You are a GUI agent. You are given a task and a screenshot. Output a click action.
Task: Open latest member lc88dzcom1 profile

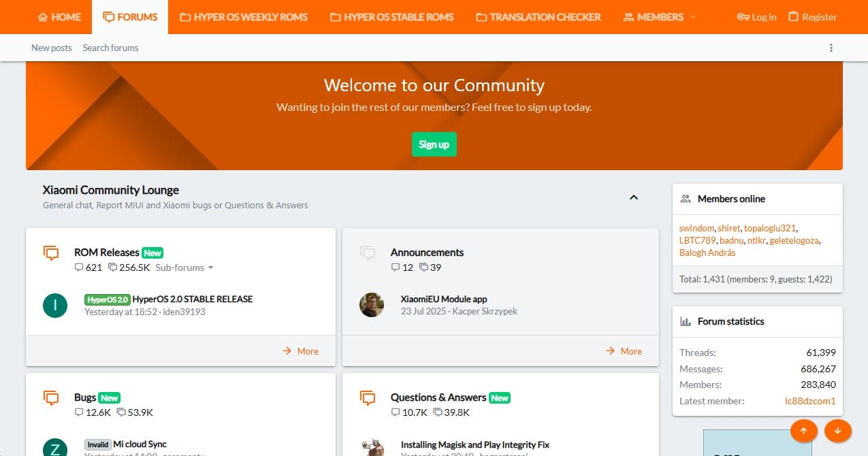click(x=810, y=401)
